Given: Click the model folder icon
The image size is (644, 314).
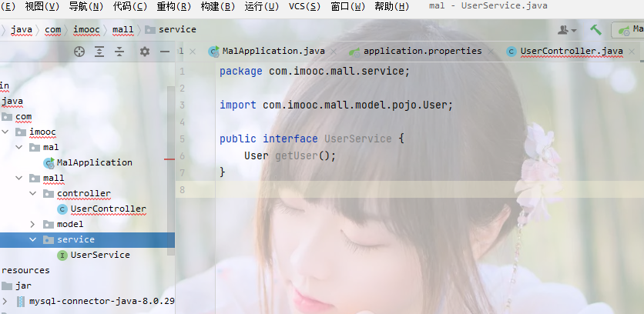Looking at the screenshot, I should pos(49,224).
